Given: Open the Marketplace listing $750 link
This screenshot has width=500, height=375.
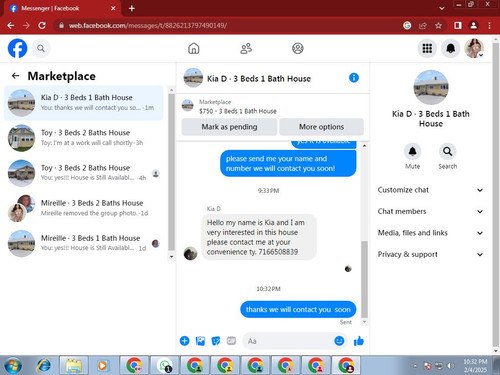Looking at the screenshot, I should [238, 111].
